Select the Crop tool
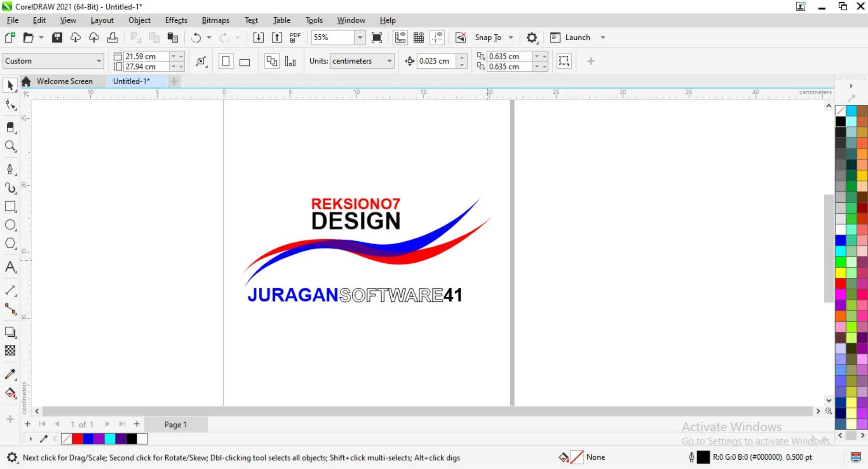The height and width of the screenshot is (469, 868). tap(10, 127)
